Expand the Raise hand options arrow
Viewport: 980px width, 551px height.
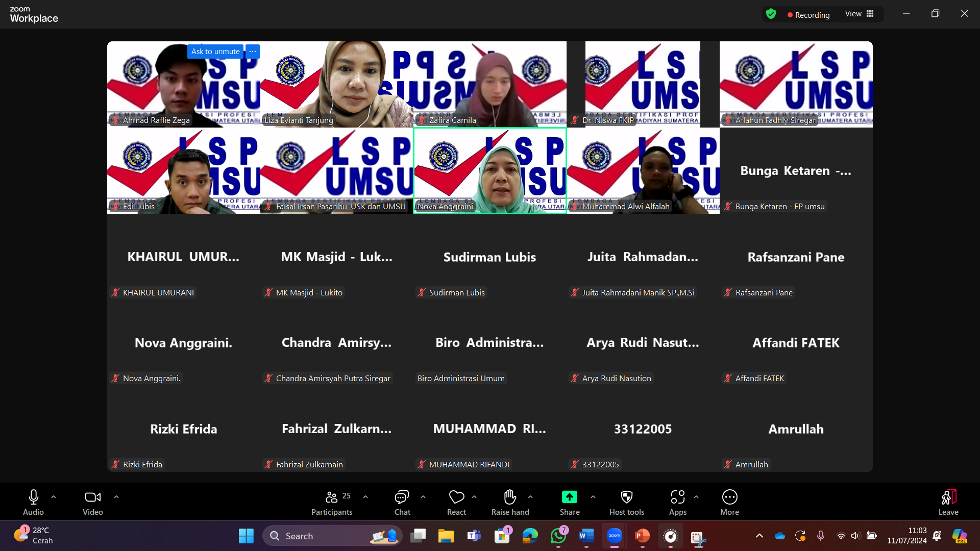coord(530,497)
